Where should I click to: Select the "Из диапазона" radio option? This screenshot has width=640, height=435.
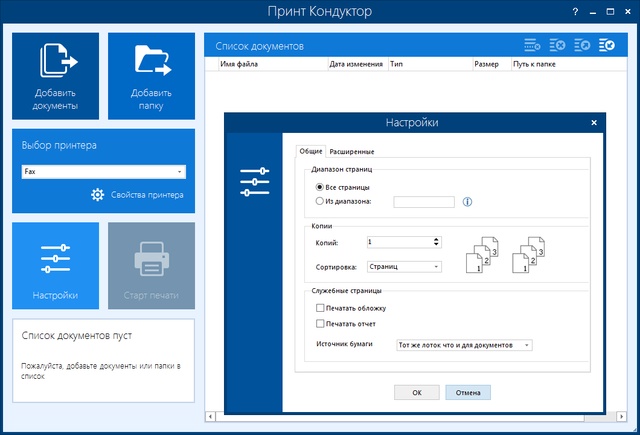click(320, 201)
